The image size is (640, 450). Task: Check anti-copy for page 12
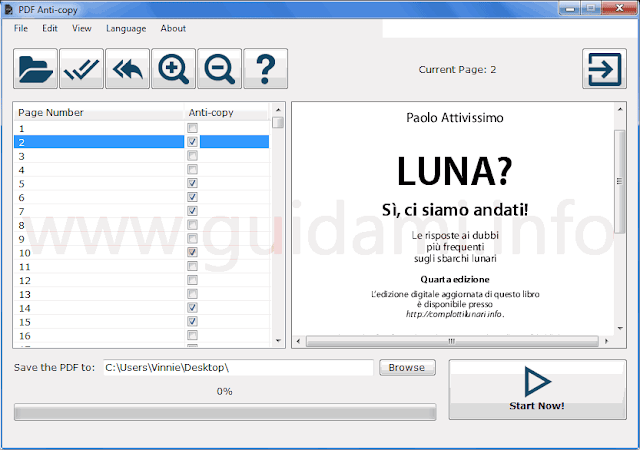click(192, 280)
